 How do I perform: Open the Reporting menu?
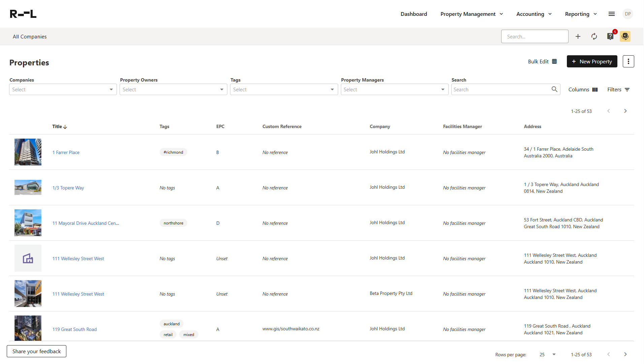click(x=581, y=14)
